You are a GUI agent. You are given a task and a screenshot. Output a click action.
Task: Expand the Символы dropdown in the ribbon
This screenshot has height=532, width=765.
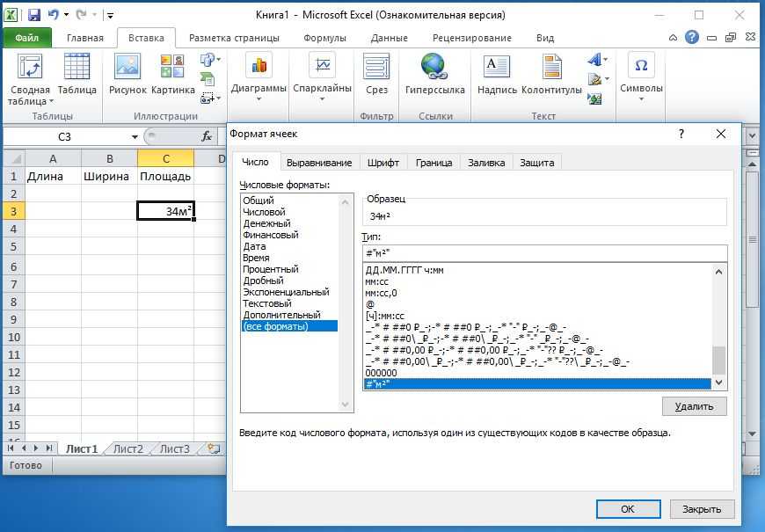click(641, 88)
